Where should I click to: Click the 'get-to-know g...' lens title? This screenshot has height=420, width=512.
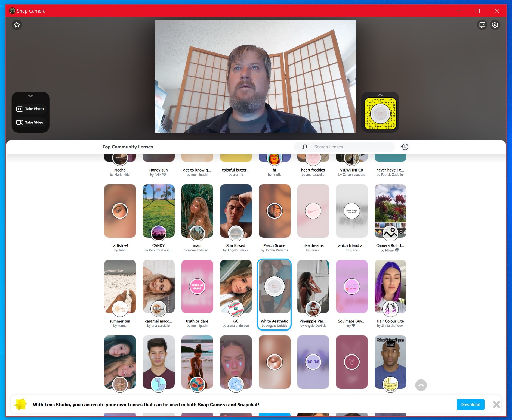197,170
